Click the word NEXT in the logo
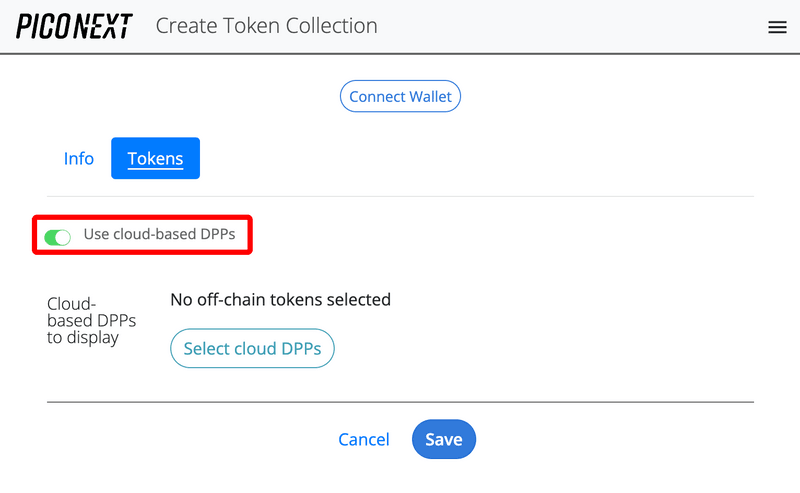Image resolution: width=800 pixels, height=493 pixels. pos(103,26)
